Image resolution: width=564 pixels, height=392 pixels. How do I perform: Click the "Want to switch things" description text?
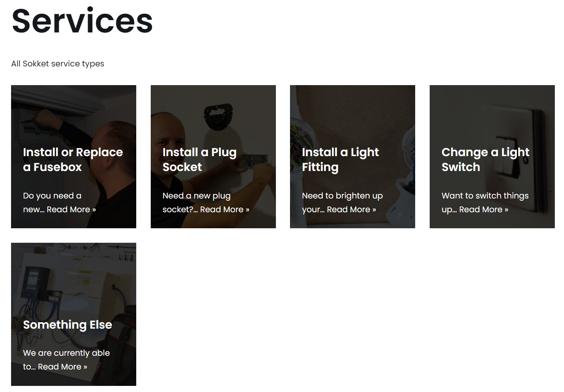tap(485, 196)
